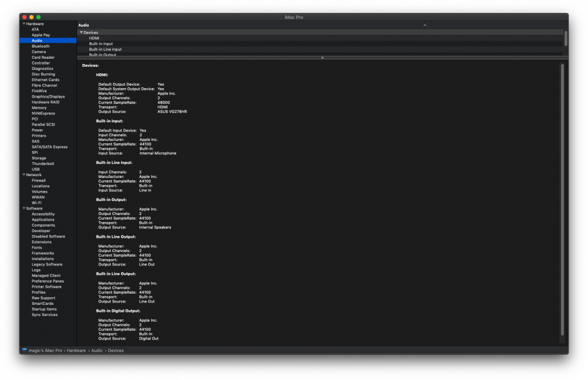Image resolution: width=588 pixels, height=380 pixels.
Task: Collapse the Software section triangle
Action: (x=24, y=209)
